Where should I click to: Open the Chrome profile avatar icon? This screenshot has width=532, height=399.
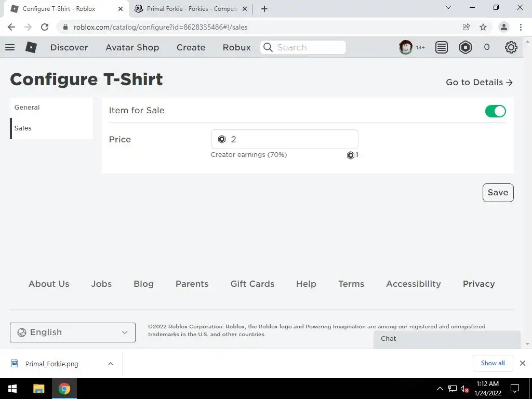click(x=504, y=27)
